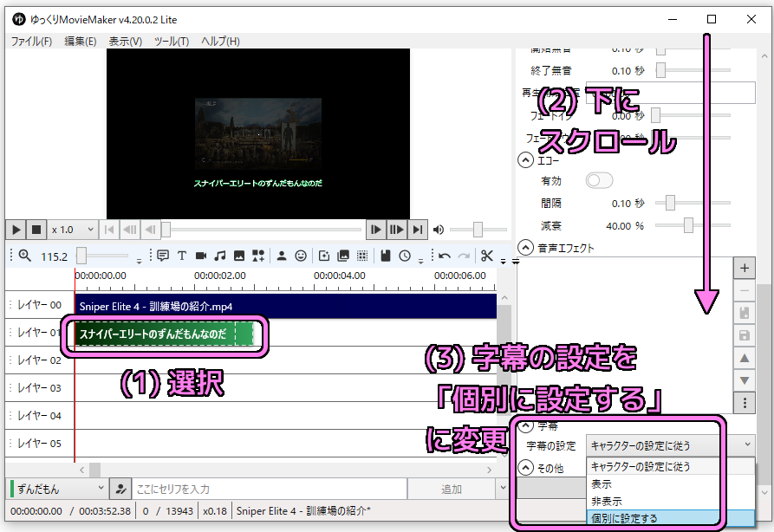Add an audio item with music note
Image resolution: width=774 pixels, height=532 pixels.
(220, 256)
